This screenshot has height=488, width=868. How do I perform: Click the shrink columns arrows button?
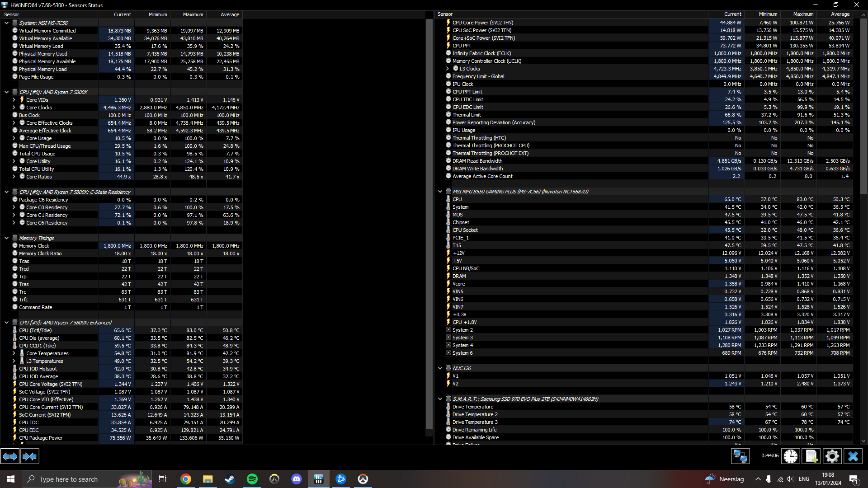coord(30,456)
